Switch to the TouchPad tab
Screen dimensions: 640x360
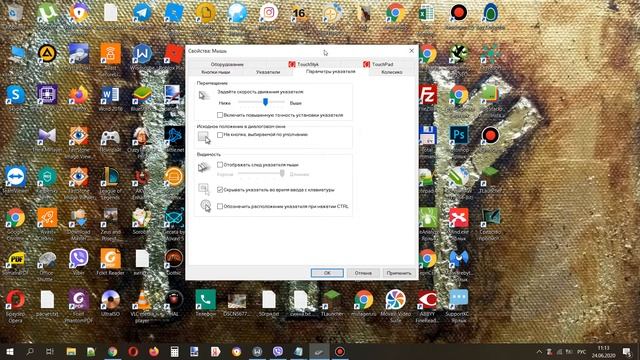click(x=378, y=64)
